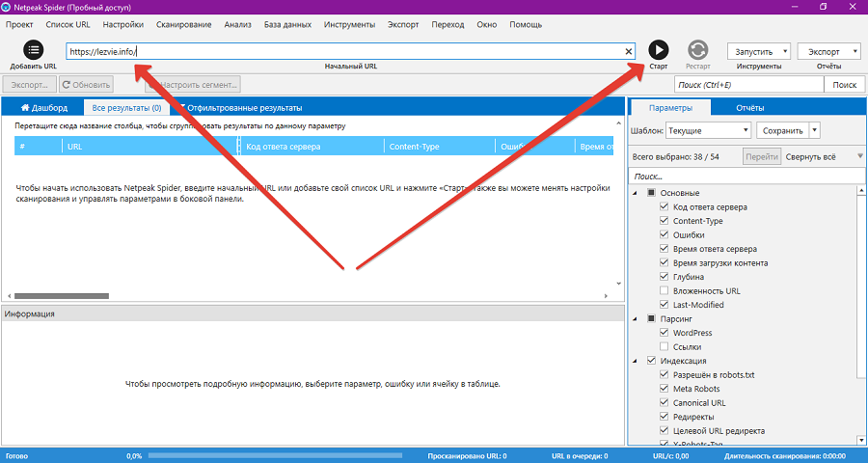Collapse the Парсинг group arrow
The width and height of the screenshot is (868, 463).
tap(635, 318)
